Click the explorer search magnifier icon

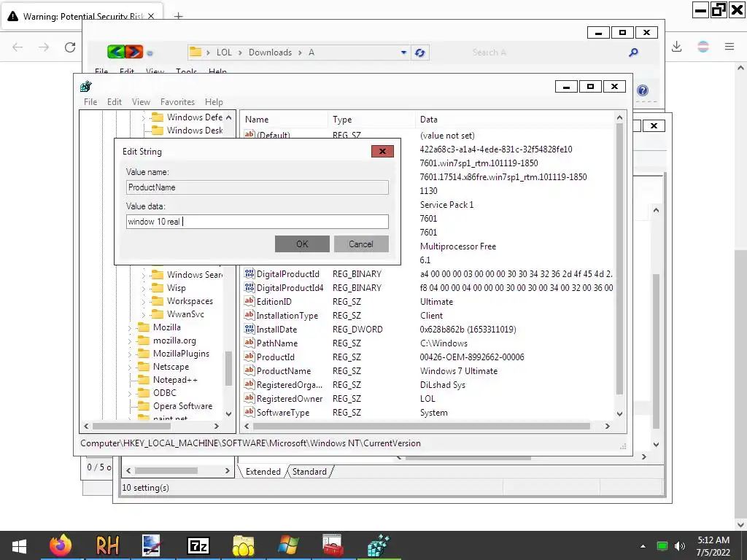(634, 52)
